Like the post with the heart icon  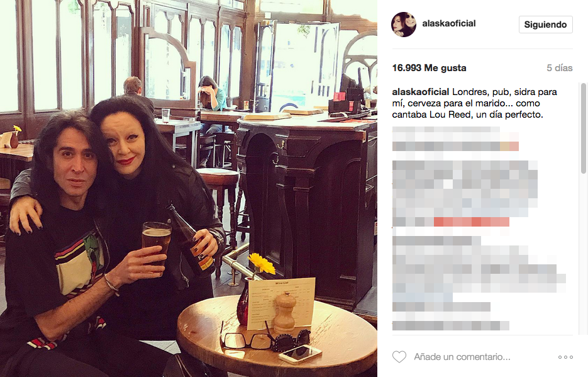[399, 357]
